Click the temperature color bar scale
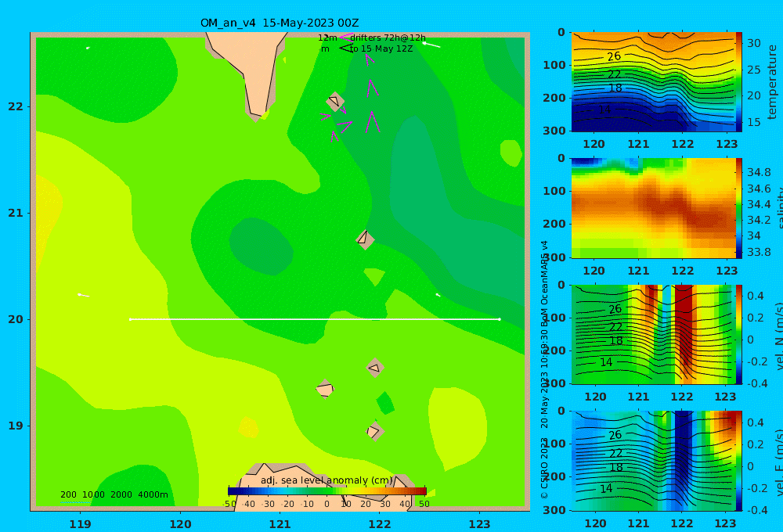 738,82
